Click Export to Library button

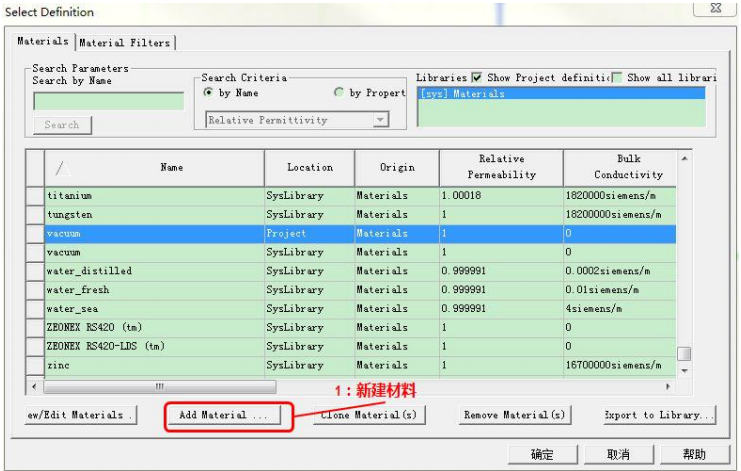click(x=660, y=415)
